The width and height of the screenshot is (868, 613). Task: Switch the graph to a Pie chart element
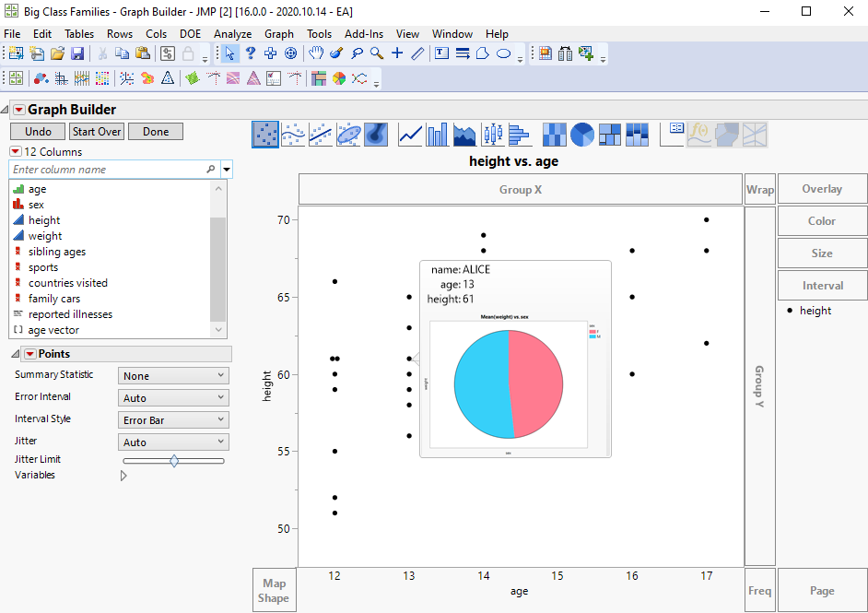tap(582, 134)
